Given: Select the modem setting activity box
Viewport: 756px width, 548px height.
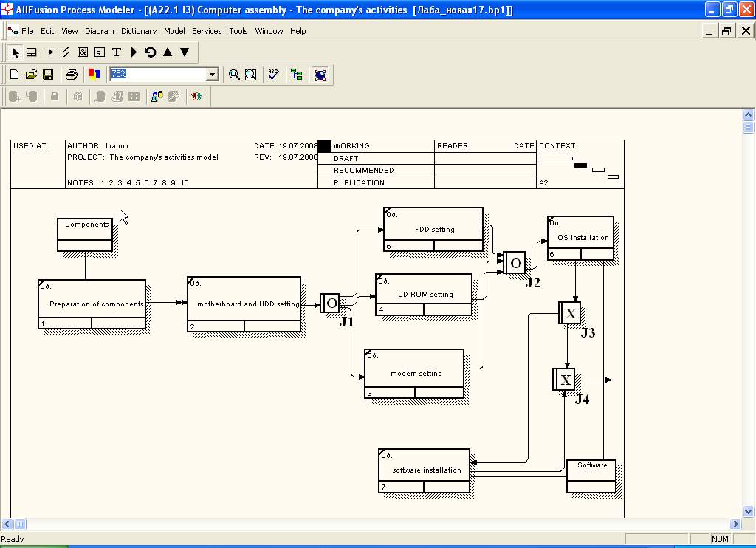Looking at the screenshot, I should pos(414,374).
